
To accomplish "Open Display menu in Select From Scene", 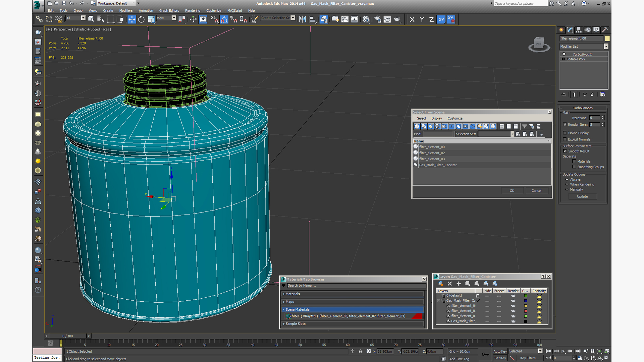I will coord(436,118).
